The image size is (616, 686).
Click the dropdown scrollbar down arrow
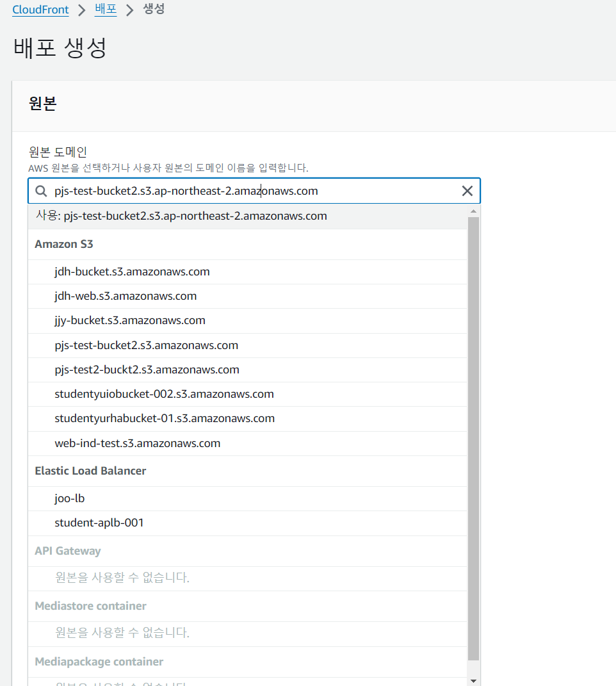click(x=473, y=681)
